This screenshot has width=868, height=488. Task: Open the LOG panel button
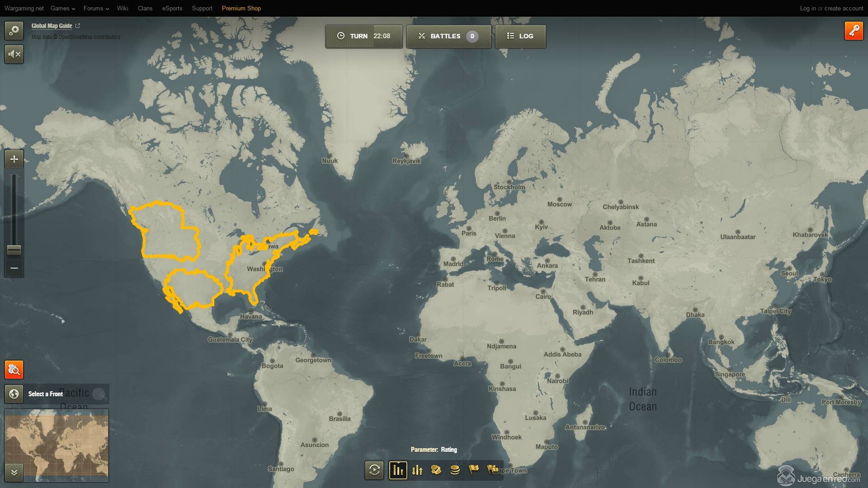pos(520,36)
